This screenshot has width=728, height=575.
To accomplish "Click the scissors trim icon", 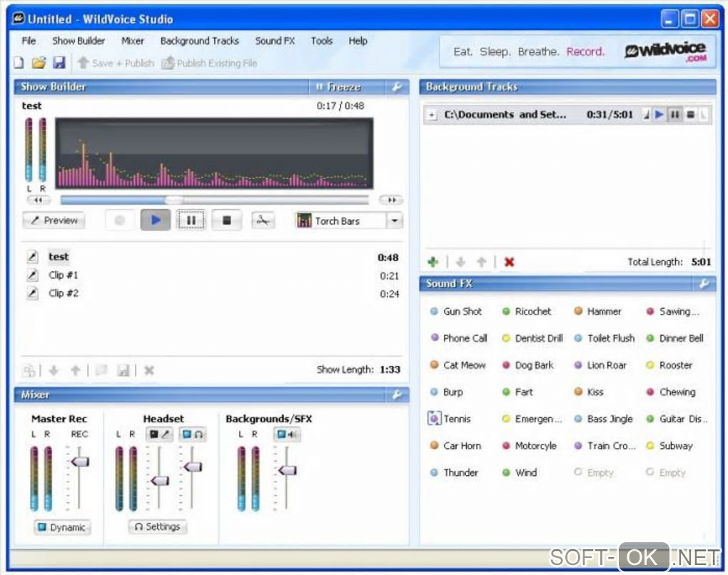I will point(263,220).
